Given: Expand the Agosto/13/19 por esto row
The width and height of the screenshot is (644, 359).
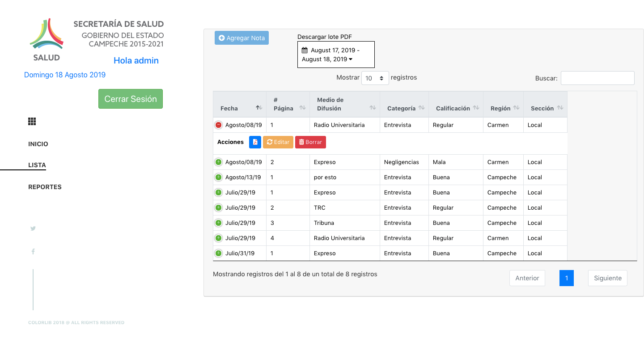Looking at the screenshot, I should click(219, 177).
